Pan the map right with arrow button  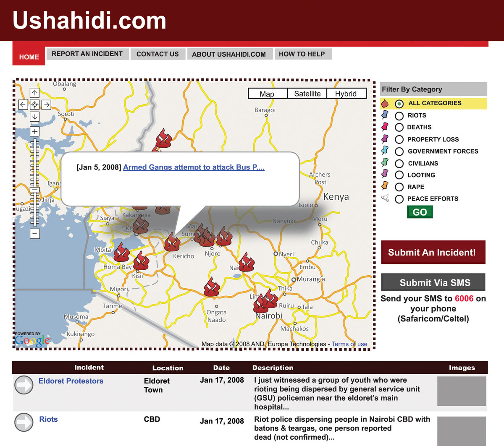click(x=46, y=104)
